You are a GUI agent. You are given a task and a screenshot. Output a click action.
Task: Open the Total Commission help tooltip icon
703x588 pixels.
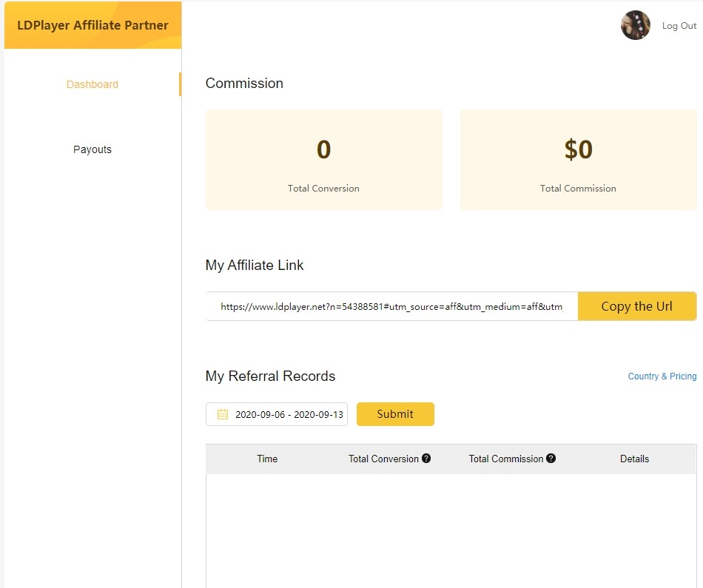point(551,459)
